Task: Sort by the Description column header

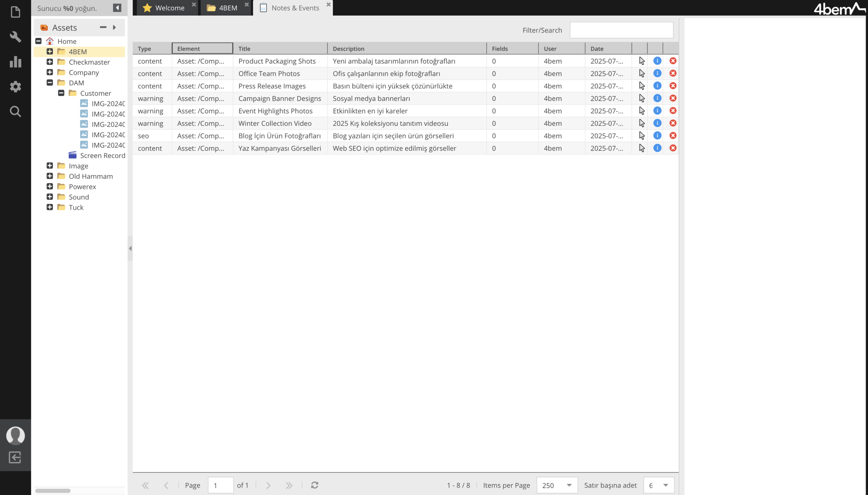Action: (407, 49)
